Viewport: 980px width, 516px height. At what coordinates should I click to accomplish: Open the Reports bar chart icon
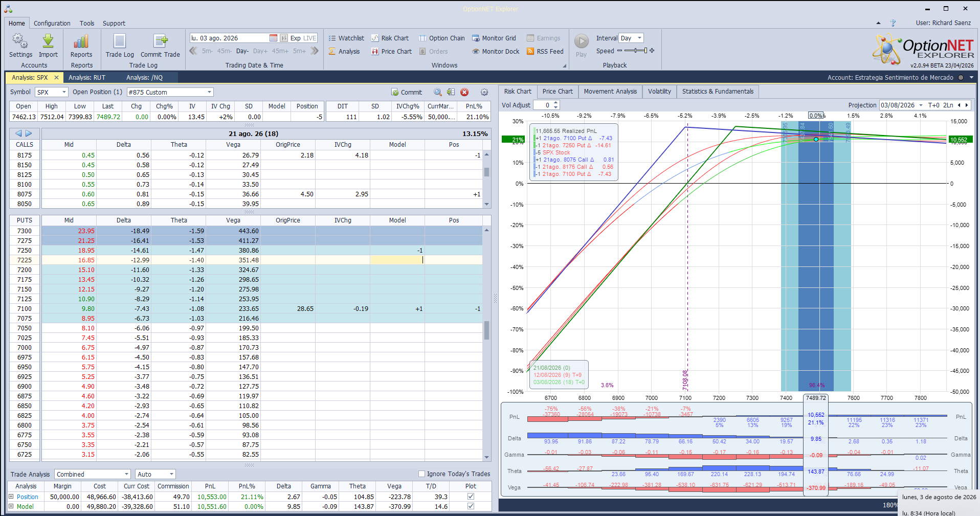[81, 46]
